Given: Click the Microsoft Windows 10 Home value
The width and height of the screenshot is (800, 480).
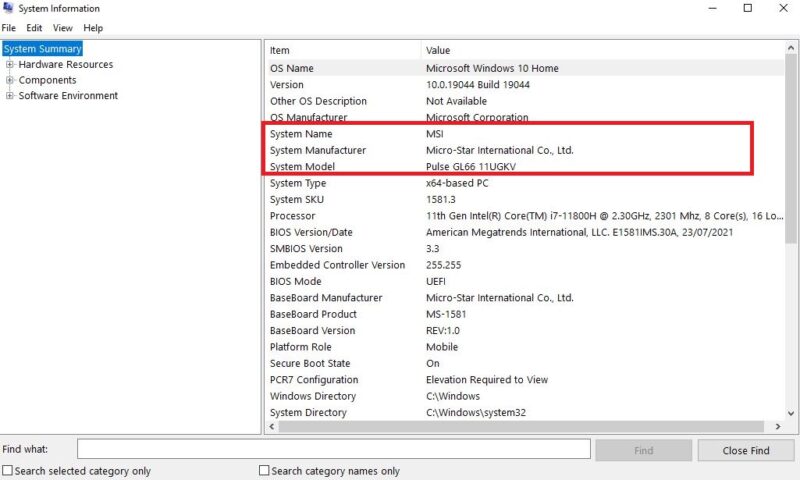Looking at the screenshot, I should click(x=492, y=68).
